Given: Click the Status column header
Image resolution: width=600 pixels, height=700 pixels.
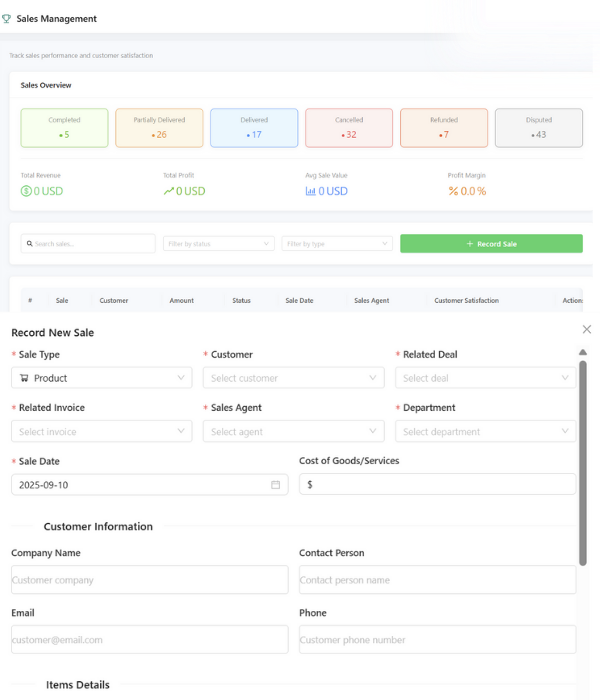Looking at the screenshot, I should click(x=242, y=300).
